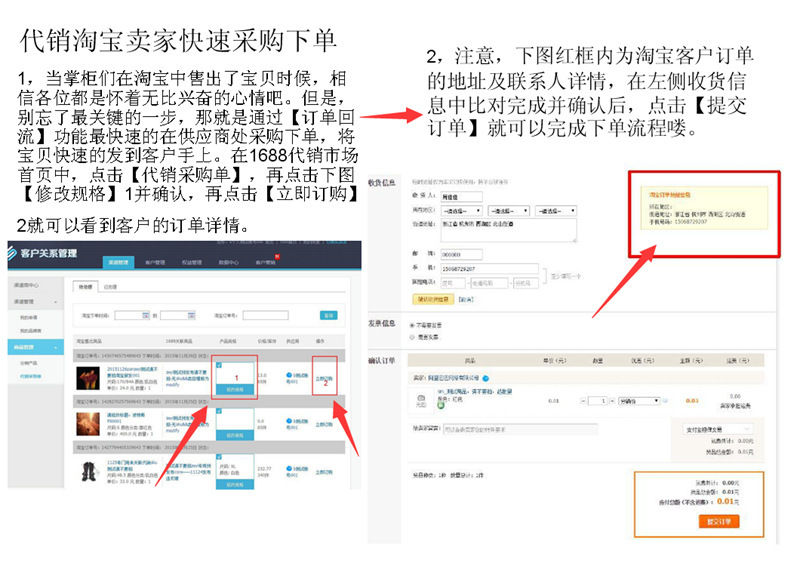Image resolution: width=800 pixels, height=566 pixels.
Task: Open the third top navigation tab
Action: click(192, 262)
